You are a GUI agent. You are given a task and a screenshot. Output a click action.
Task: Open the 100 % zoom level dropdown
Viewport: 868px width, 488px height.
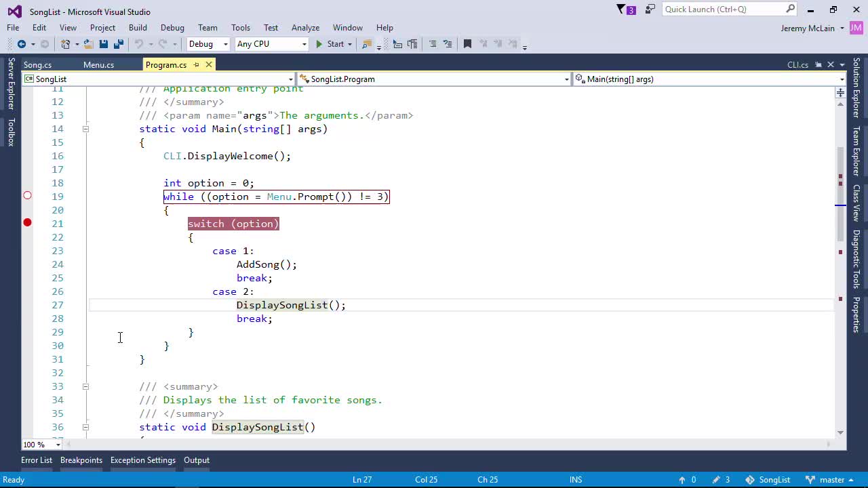click(42, 445)
